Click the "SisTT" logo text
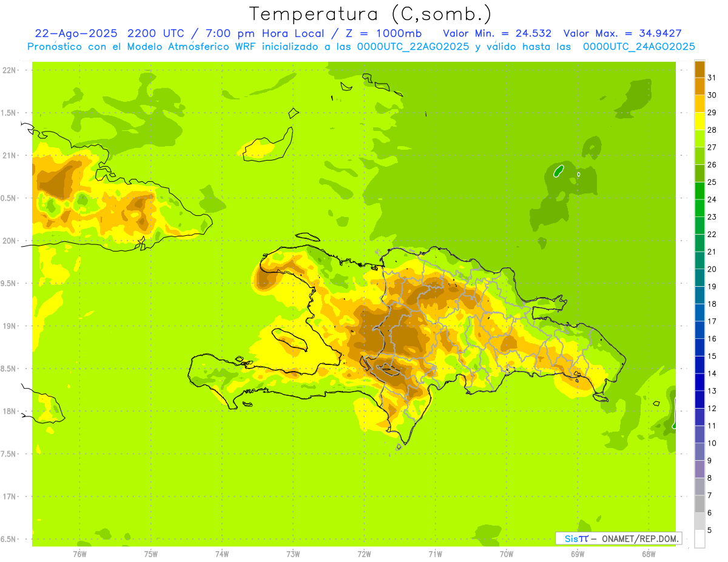 tap(576, 538)
